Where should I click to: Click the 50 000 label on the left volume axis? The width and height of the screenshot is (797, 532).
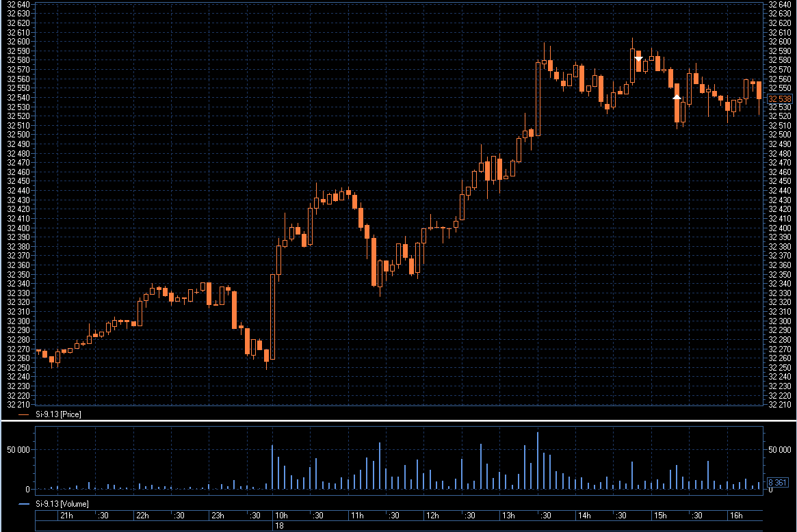18,450
